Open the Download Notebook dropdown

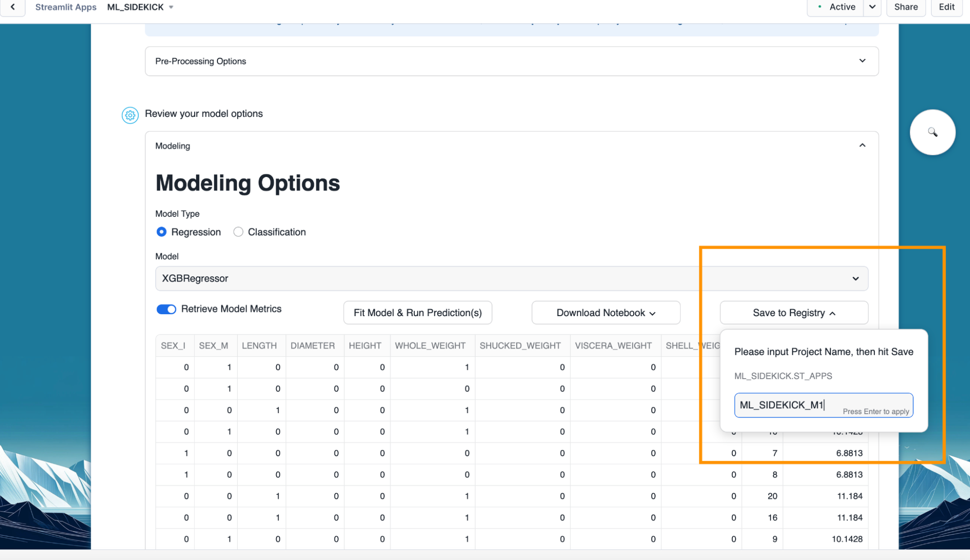point(605,313)
